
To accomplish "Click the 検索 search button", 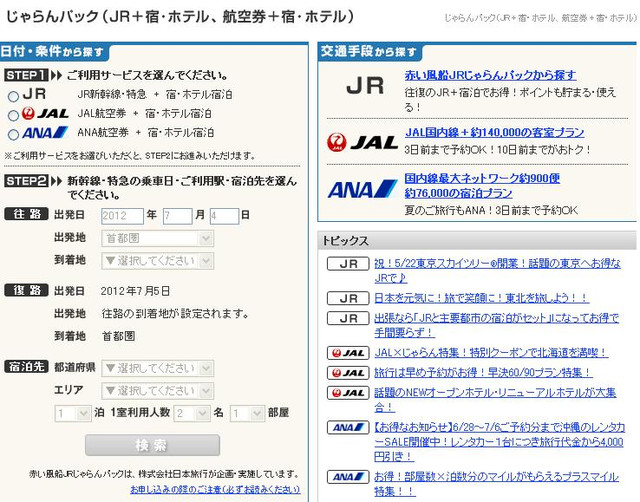I will pyautogui.click(x=152, y=445).
